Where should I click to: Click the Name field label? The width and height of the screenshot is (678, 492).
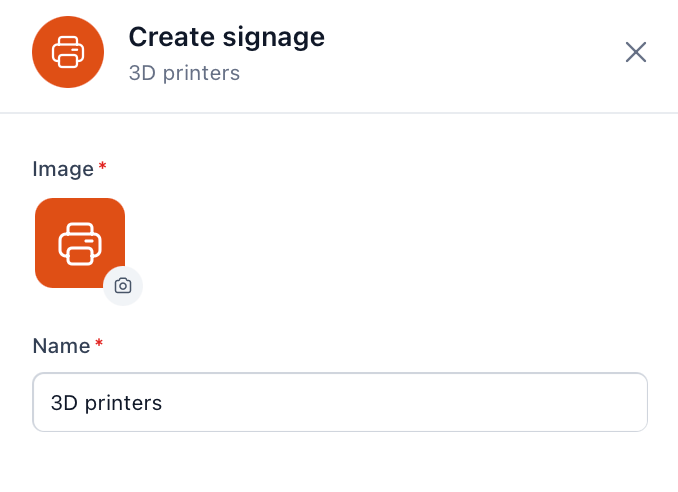pos(61,346)
